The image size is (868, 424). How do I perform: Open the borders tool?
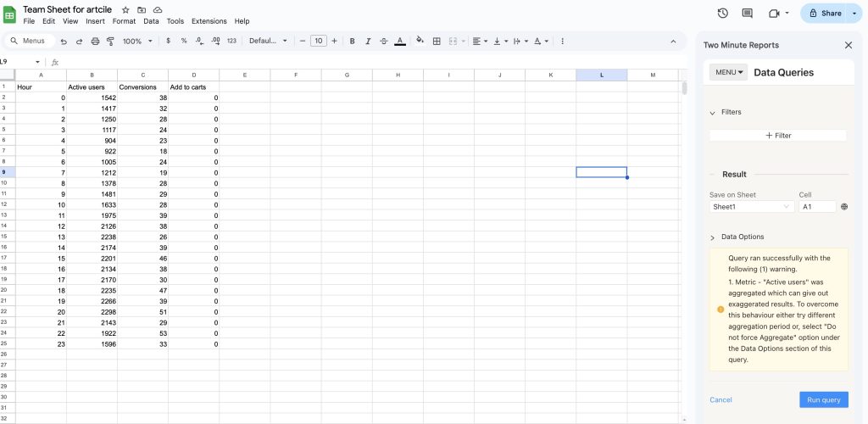pyautogui.click(x=437, y=41)
